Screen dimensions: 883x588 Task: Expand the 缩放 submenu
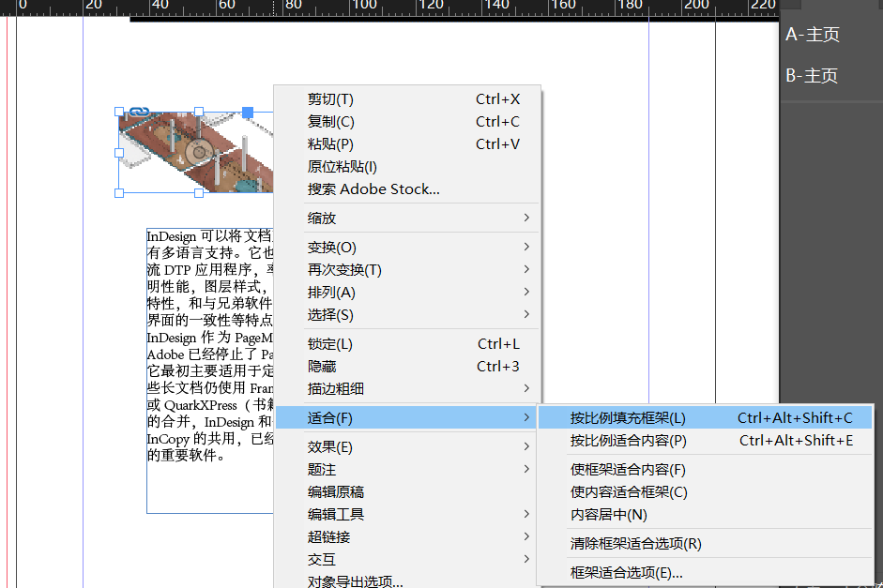(323, 218)
